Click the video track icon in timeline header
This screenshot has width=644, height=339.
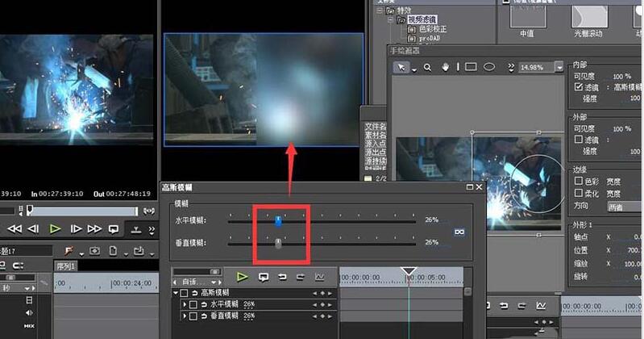click(x=29, y=300)
